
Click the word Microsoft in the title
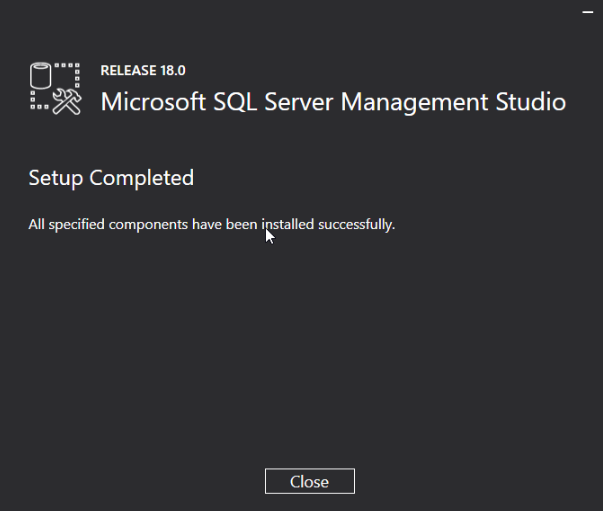(x=153, y=102)
